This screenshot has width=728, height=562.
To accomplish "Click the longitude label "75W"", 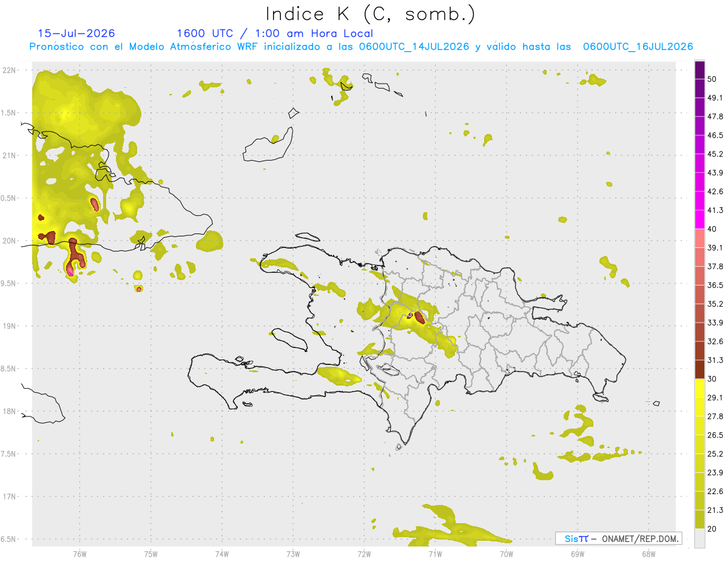I will coord(151,554).
